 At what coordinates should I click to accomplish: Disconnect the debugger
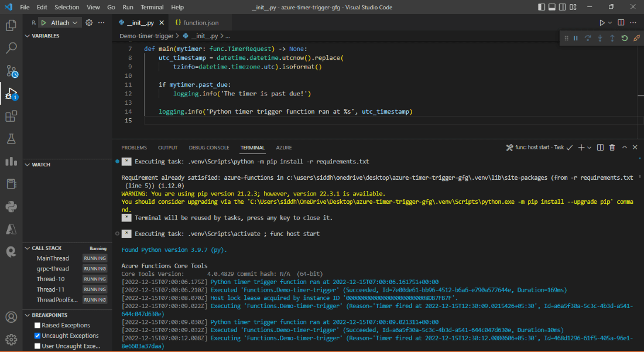pyautogui.click(x=636, y=38)
